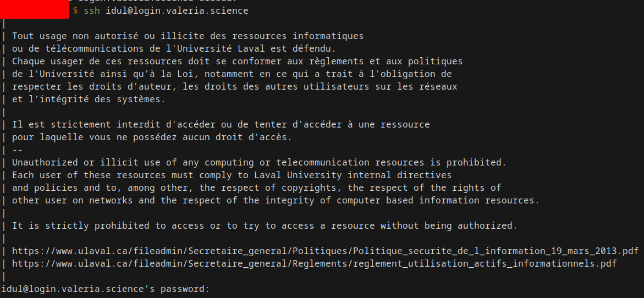Click the line "et l'intégrité des systèmes."
Image resolution: width=644 pixels, height=298 pixels.
(x=89, y=100)
